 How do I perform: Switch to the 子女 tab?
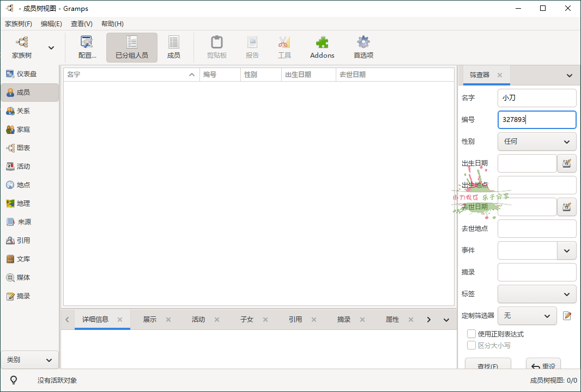pos(247,320)
